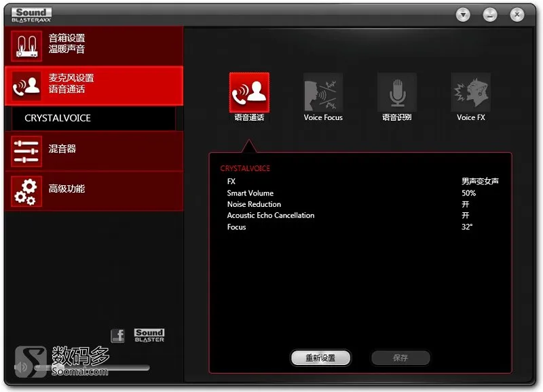
Task: Select the 语音通话 voice call icon
Action: pyautogui.click(x=249, y=92)
